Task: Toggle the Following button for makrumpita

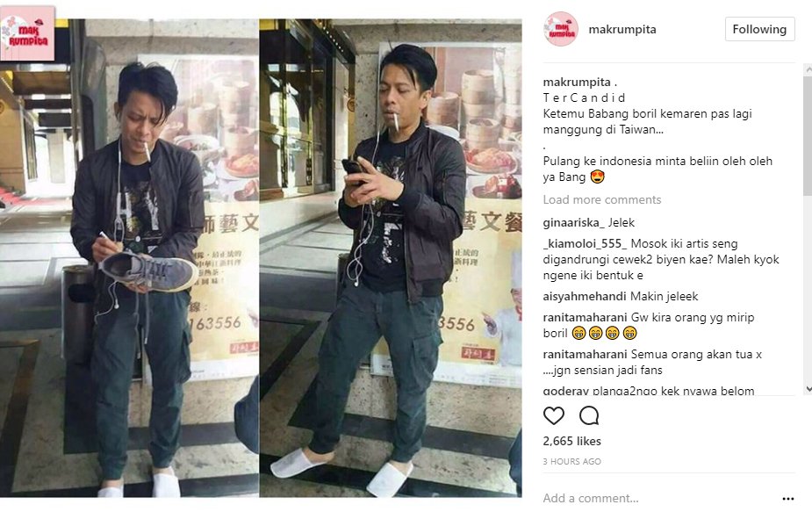Action: pyautogui.click(x=759, y=29)
